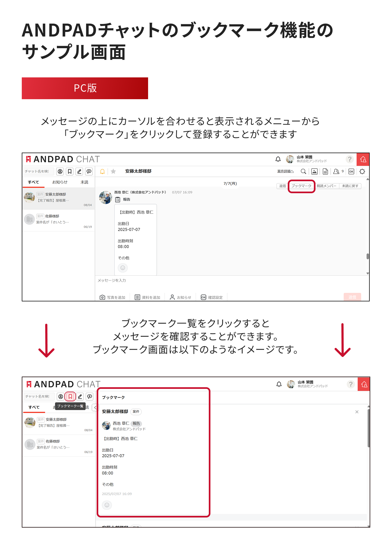Open chat settings gear icon
Viewport: 392px width, 545px height.
[362, 171]
